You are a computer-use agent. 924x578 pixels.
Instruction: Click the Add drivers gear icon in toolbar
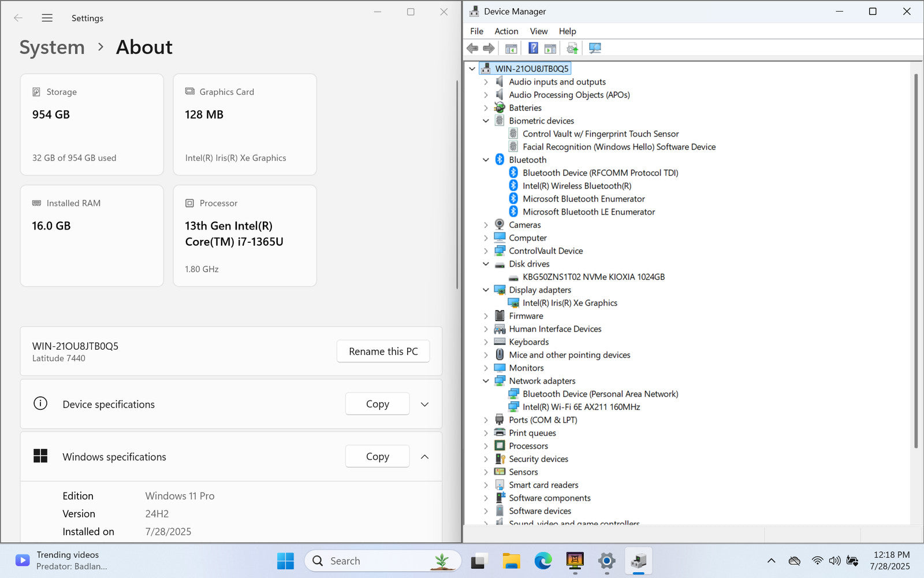[x=572, y=48]
